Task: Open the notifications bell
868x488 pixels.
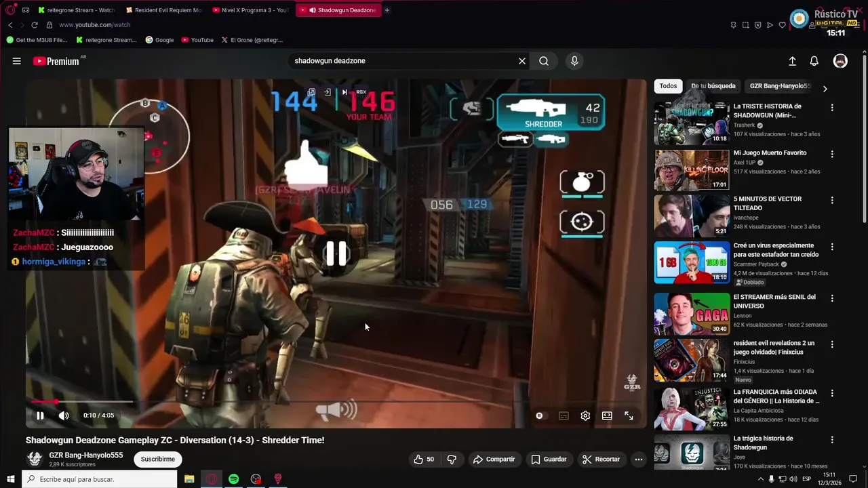Action: [x=814, y=61]
